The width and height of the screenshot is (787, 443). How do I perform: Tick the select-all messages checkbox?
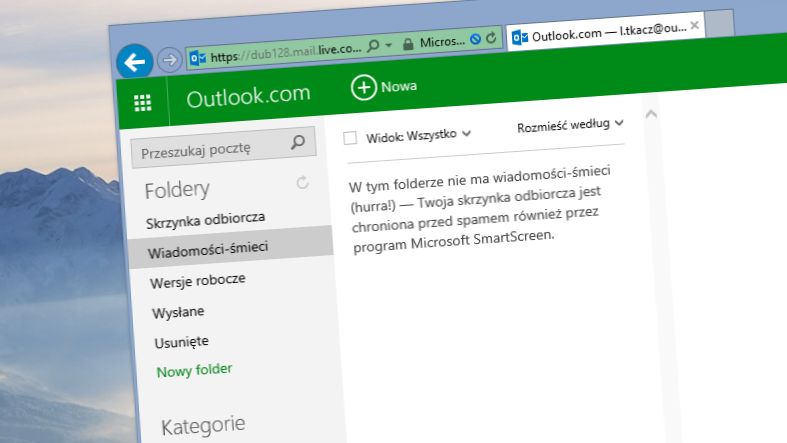(350, 138)
